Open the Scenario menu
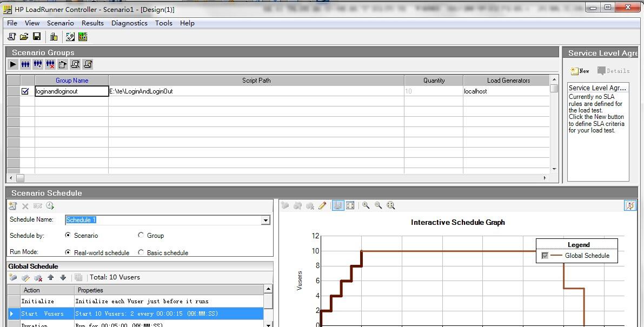This screenshot has height=327, width=644. [x=61, y=23]
